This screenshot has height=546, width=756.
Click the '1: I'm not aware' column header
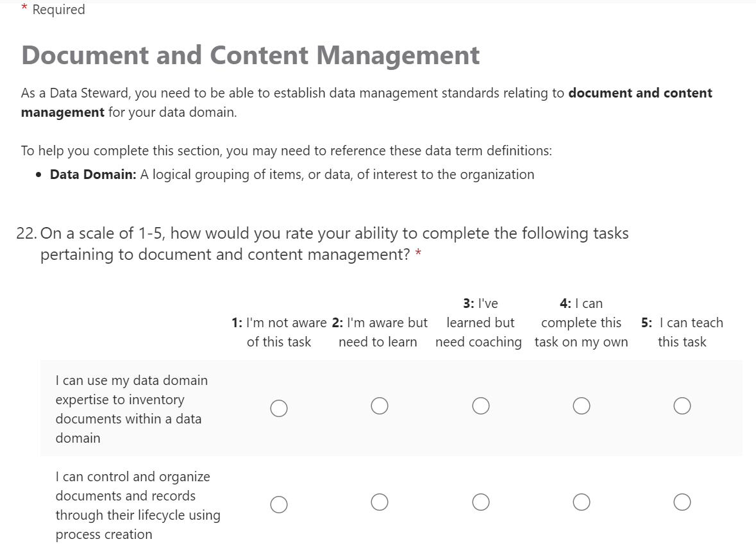(279, 332)
